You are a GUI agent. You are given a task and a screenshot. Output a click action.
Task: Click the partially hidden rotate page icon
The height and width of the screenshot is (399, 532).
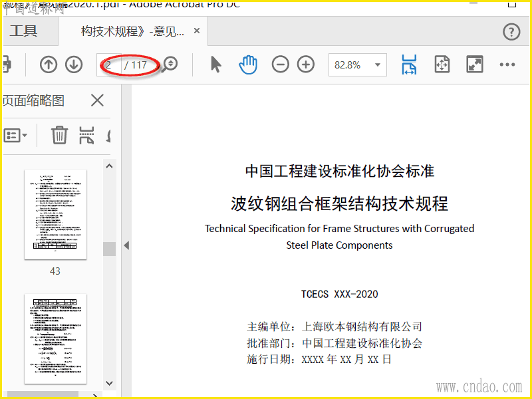[109, 136]
